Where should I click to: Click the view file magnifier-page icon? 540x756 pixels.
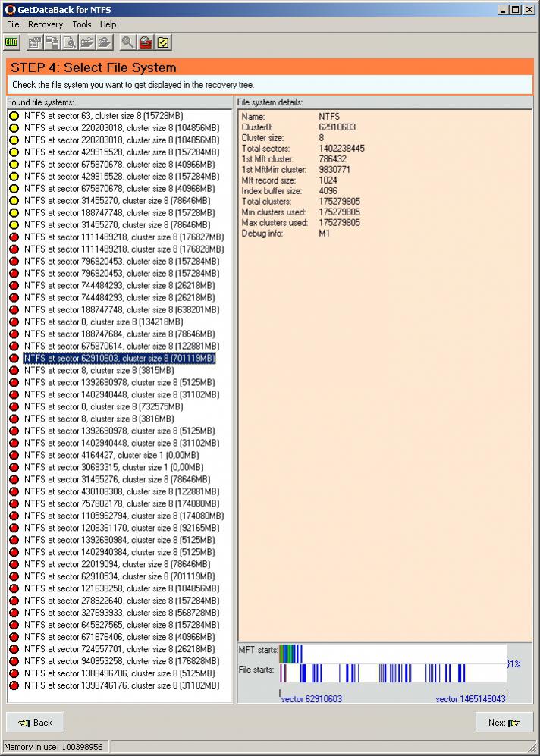pyautogui.click(x=70, y=42)
